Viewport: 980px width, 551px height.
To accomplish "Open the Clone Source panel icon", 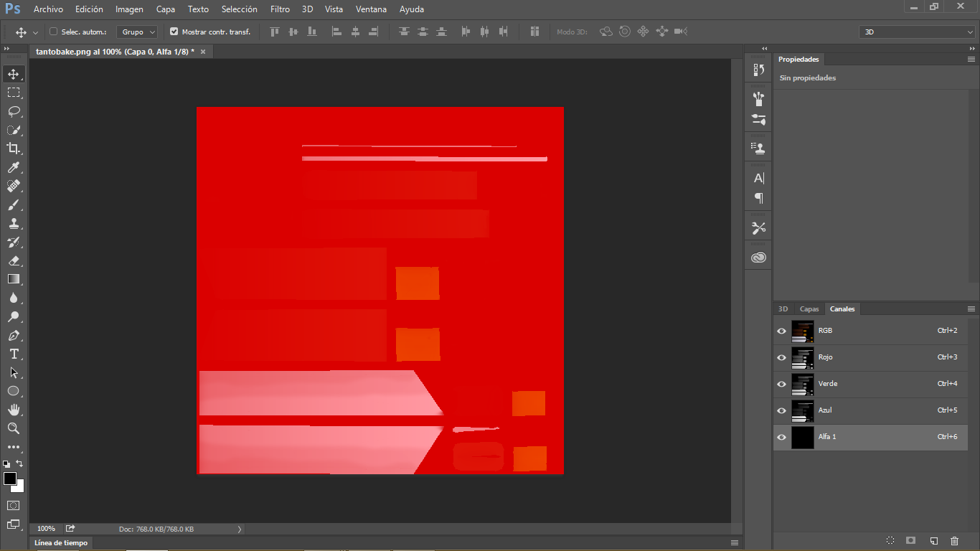I will pos(759,149).
